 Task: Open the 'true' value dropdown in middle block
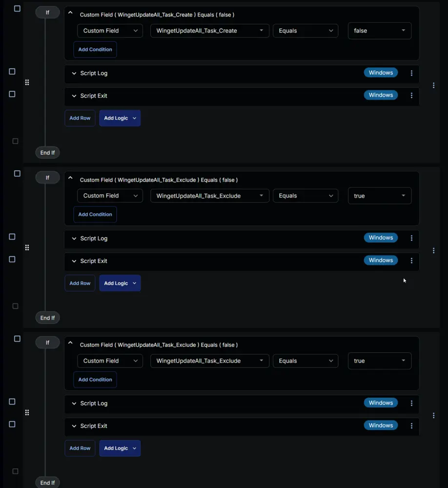(x=380, y=196)
